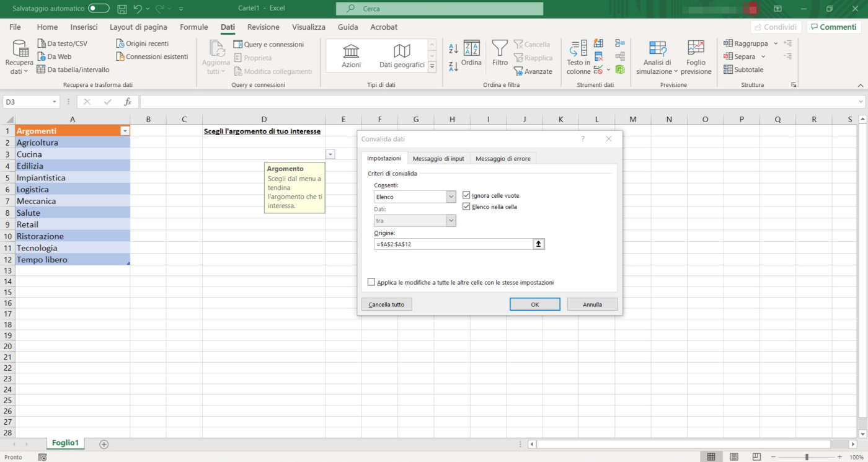Uncheck Elenco nella cella checkbox

[466, 207]
